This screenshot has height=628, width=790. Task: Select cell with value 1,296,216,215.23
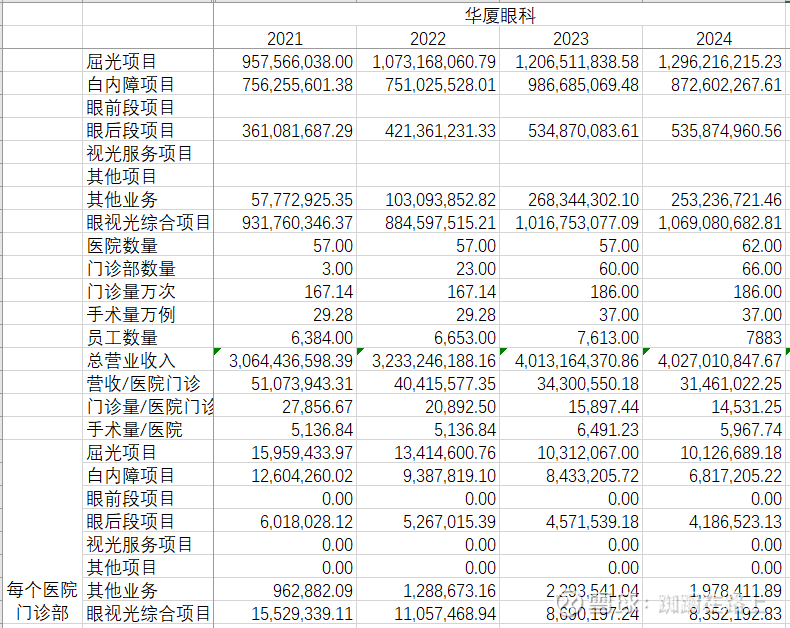[x=714, y=61]
